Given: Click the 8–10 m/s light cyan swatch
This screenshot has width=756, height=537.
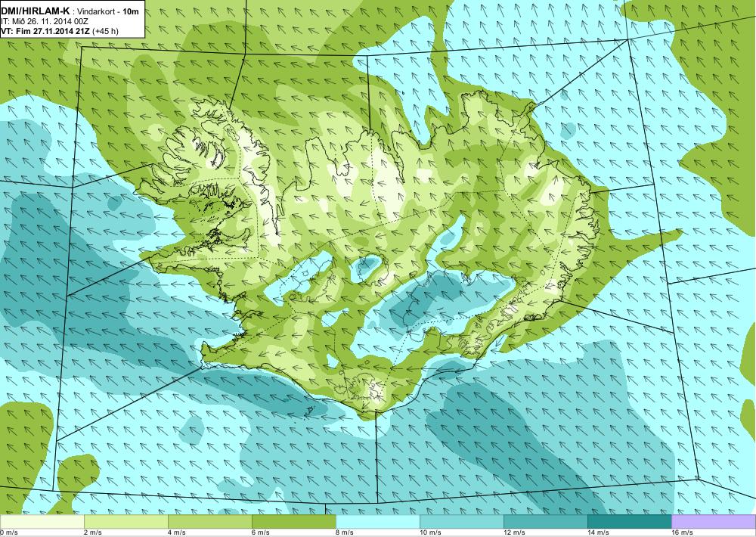Looking at the screenshot, I should click(x=378, y=522).
